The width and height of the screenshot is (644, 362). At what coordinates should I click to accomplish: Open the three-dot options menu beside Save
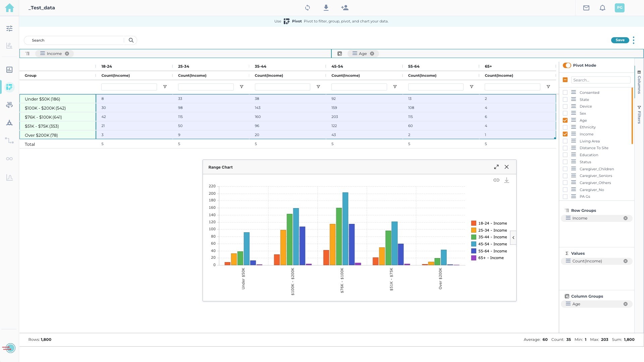point(633,40)
